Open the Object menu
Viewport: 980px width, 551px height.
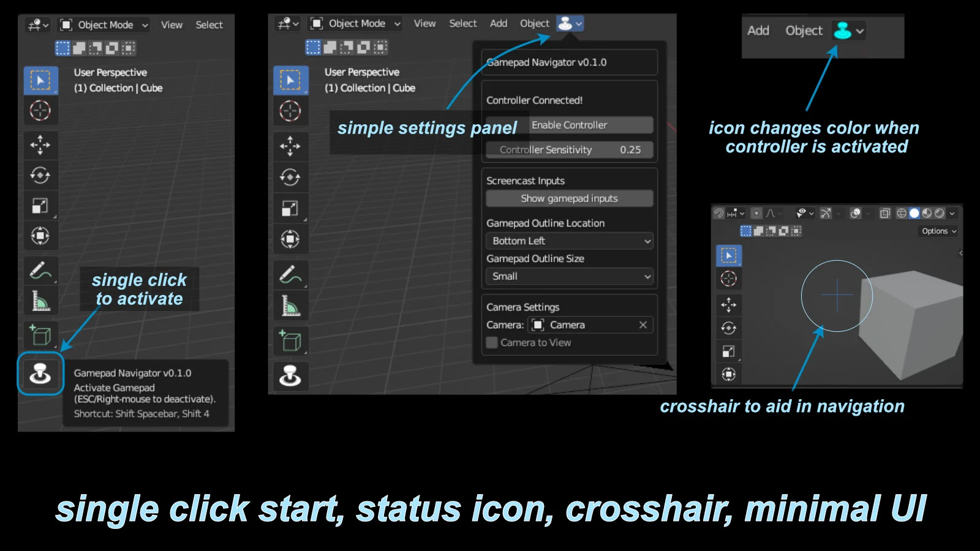[x=533, y=23]
